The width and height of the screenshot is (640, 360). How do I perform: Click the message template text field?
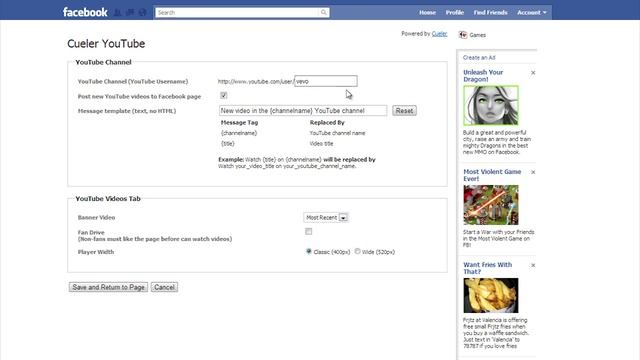(303, 111)
